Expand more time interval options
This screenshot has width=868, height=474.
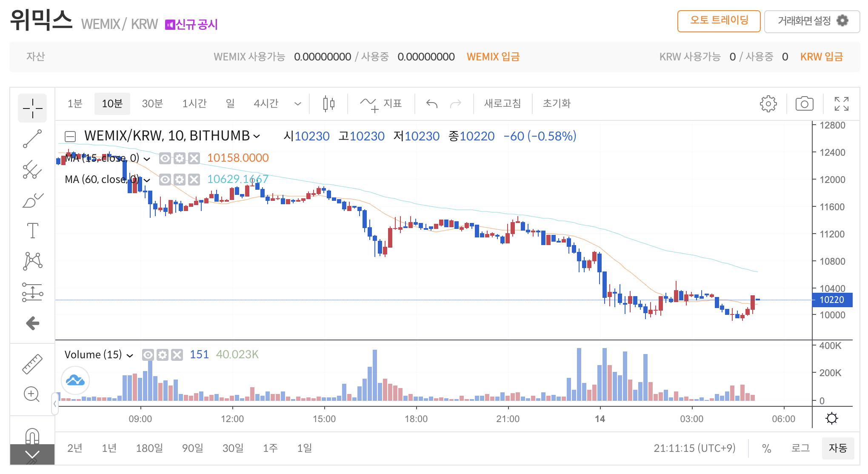coord(298,103)
